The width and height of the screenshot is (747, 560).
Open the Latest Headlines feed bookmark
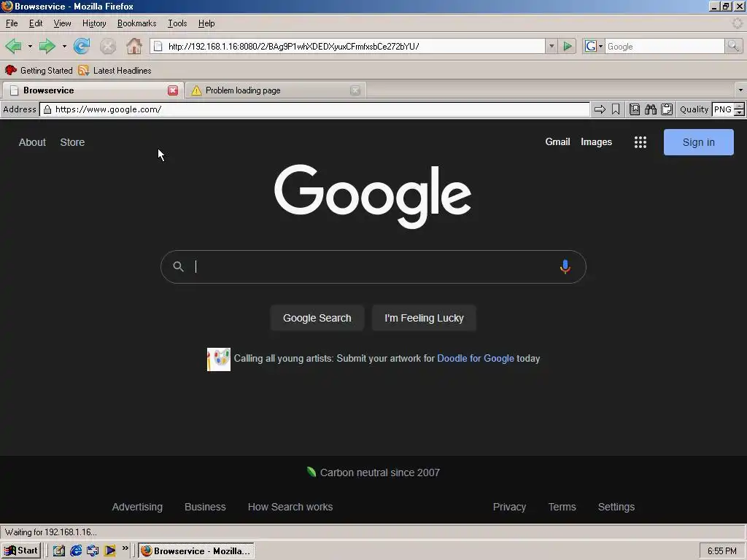tap(115, 71)
